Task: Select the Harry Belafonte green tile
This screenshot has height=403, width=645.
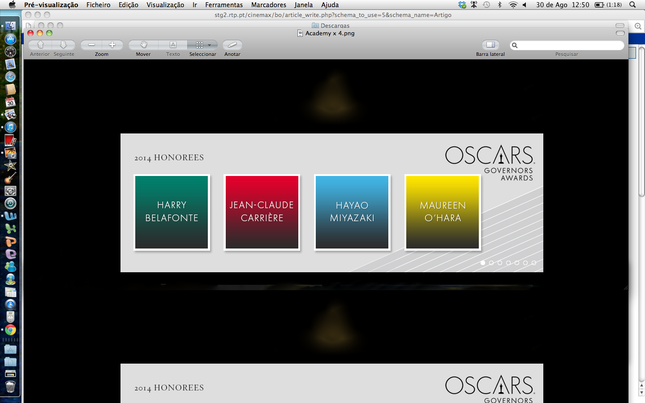Action: click(172, 212)
